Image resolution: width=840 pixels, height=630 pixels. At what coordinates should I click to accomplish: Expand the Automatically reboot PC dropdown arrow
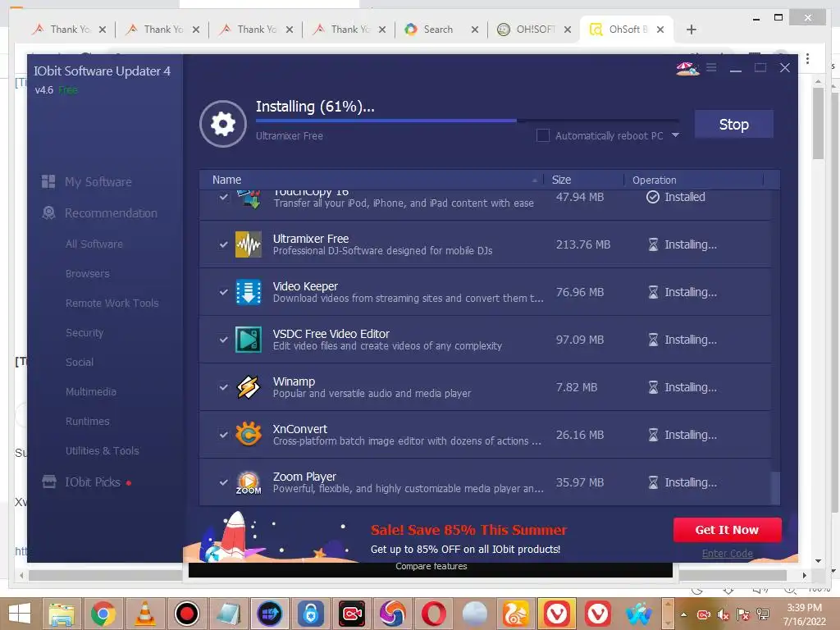click(x=676, y=135)
